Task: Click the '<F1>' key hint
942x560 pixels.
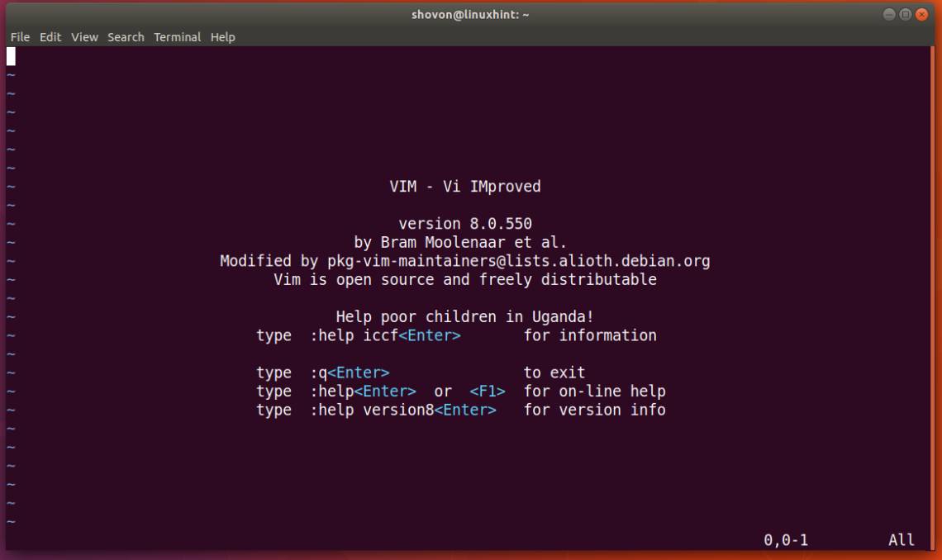Action: point(488,392)
